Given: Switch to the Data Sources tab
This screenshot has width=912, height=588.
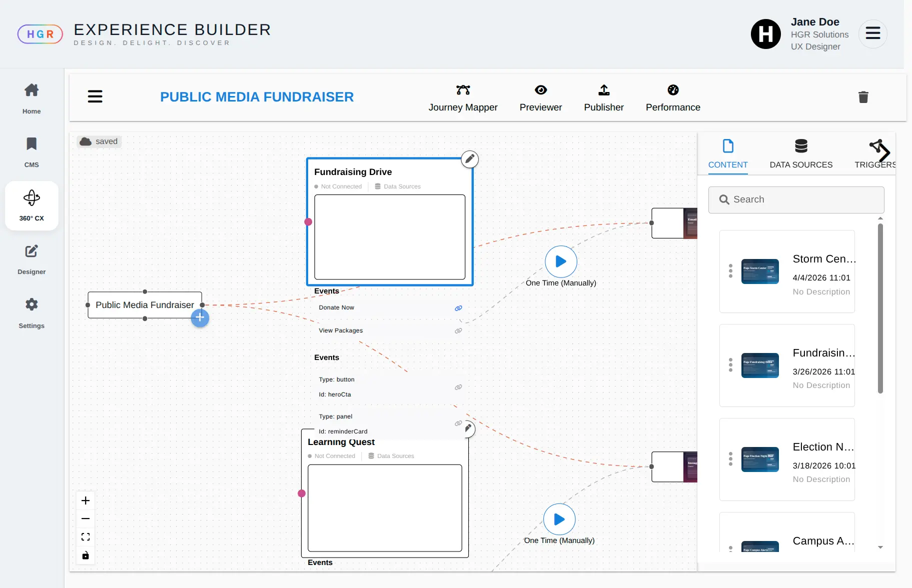Looking at the screenshot, I should [800, 154].
